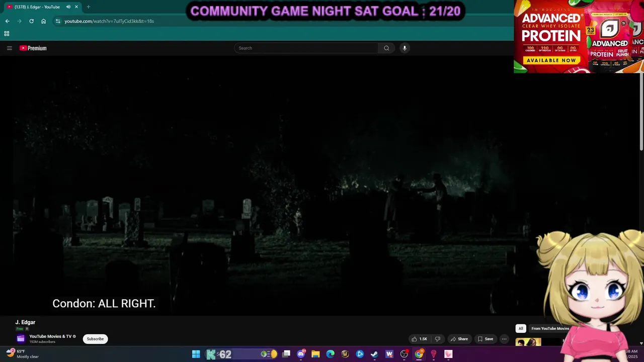Open Windows Start menu
This screenshot has width=644, height=362.
[x=196, y=354]
